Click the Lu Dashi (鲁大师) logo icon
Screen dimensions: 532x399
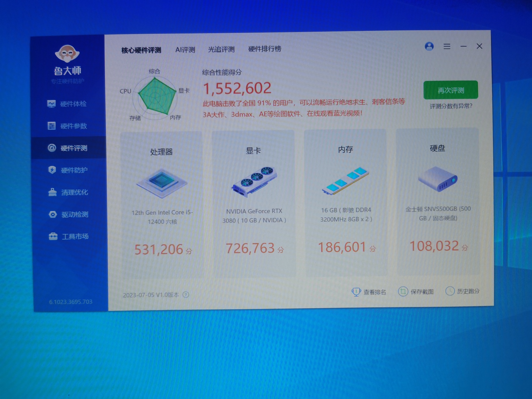[67, 54]
